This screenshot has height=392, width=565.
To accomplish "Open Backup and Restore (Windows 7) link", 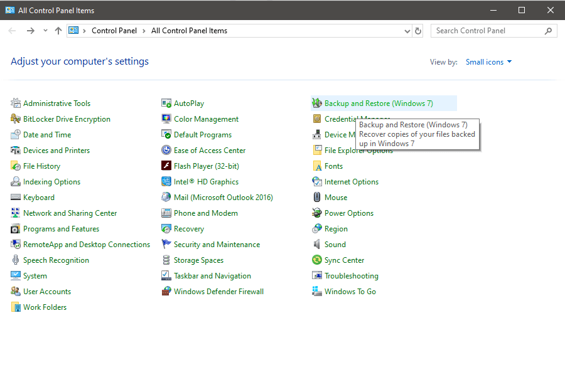I will (x=379, y=102).
